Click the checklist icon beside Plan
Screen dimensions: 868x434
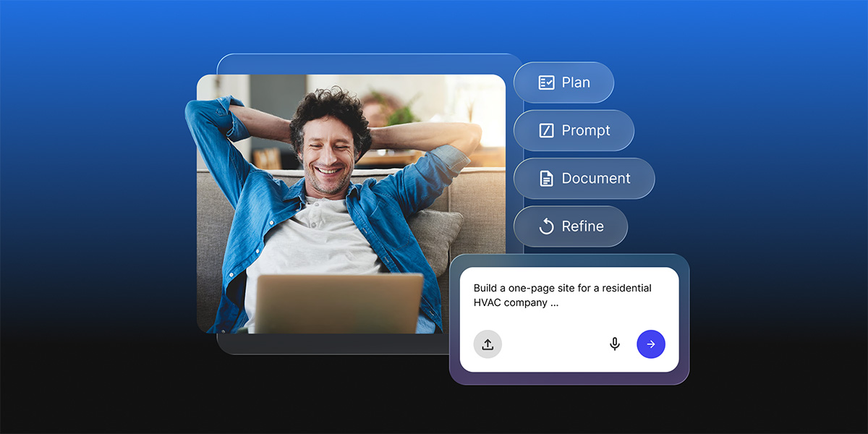546,82
